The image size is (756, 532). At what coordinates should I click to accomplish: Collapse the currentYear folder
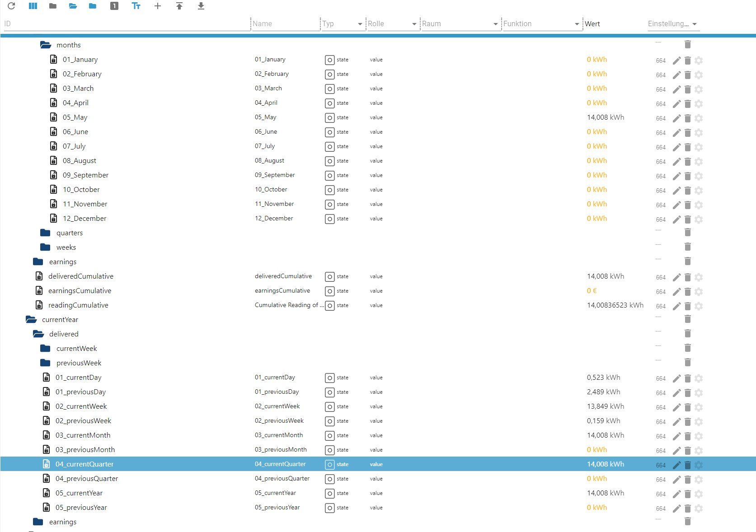[x=31, y=319]
